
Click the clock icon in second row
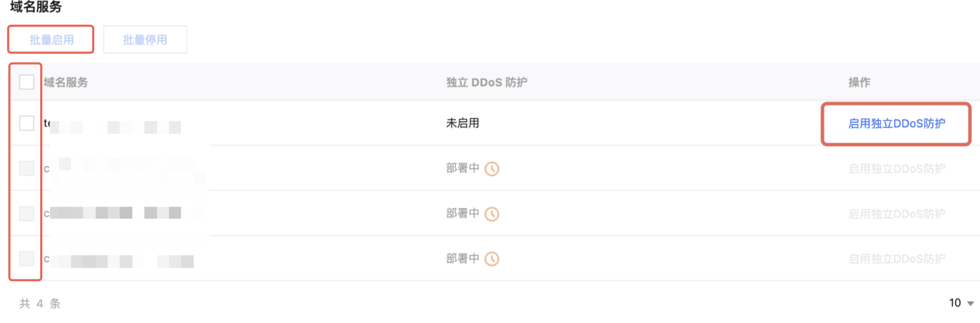(491, 169)
